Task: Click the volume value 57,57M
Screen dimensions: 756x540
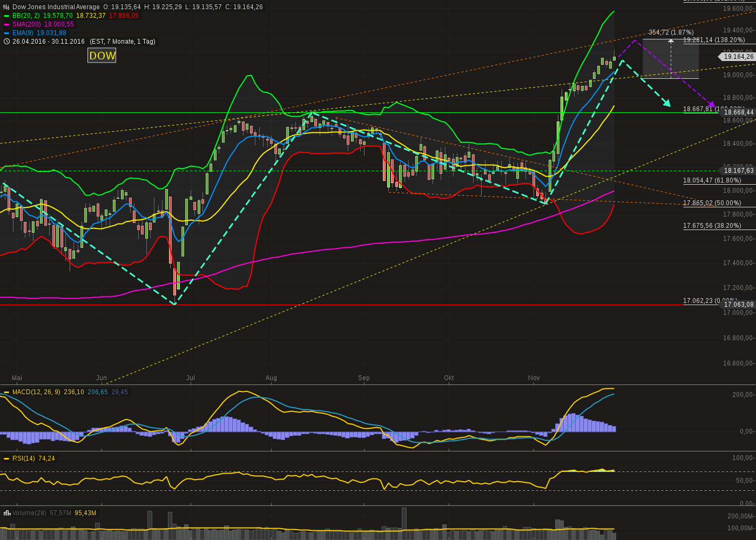Action: click(61, 512)
